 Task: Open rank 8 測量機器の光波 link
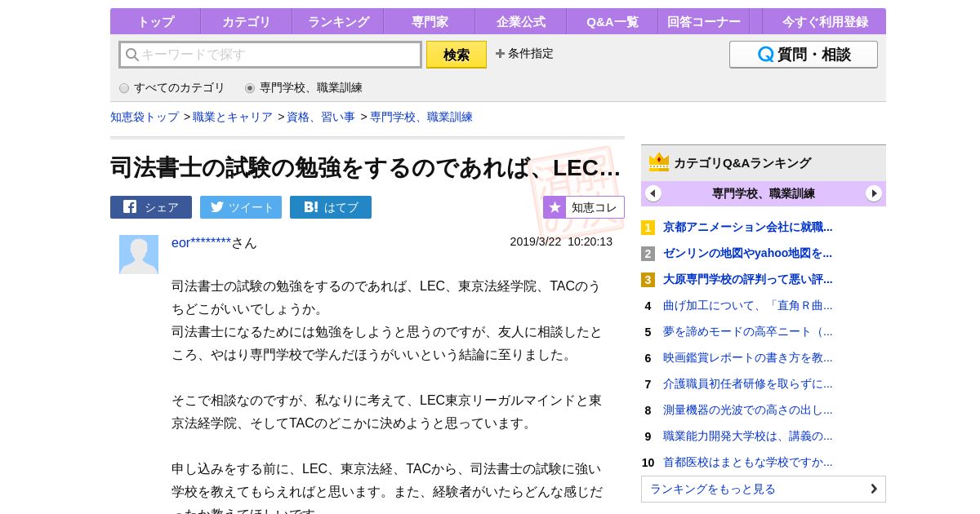(x=748, y=410)
